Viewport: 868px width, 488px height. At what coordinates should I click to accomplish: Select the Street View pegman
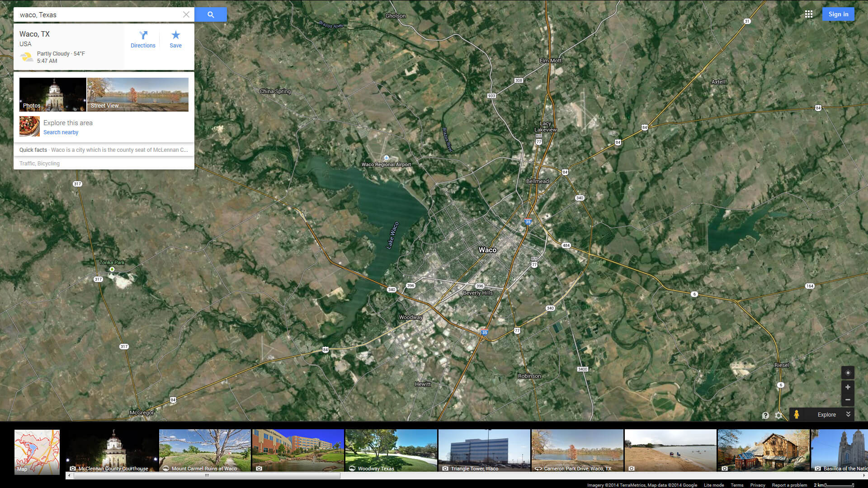pos(797,414)
